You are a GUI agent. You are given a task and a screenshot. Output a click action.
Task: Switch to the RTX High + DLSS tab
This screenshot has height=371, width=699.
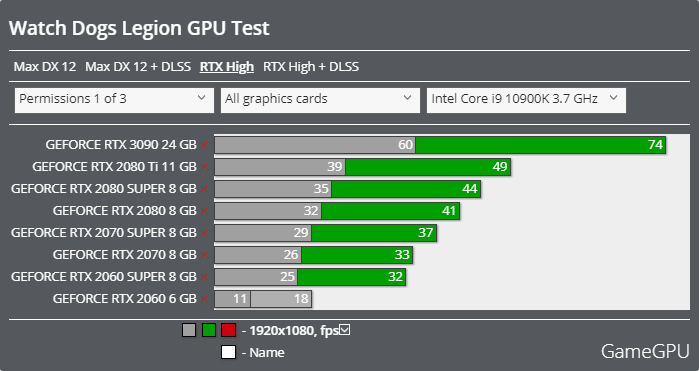point(311,67)
